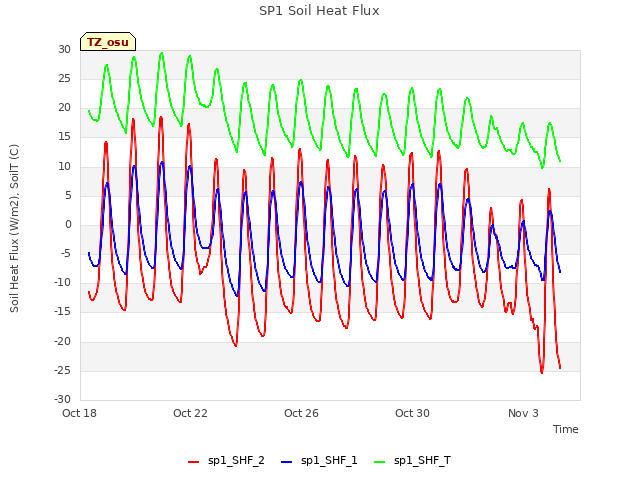Click the Soil Heat Flux y-axis title
Screen dimensions: 640x480
(x=14, y=228)
